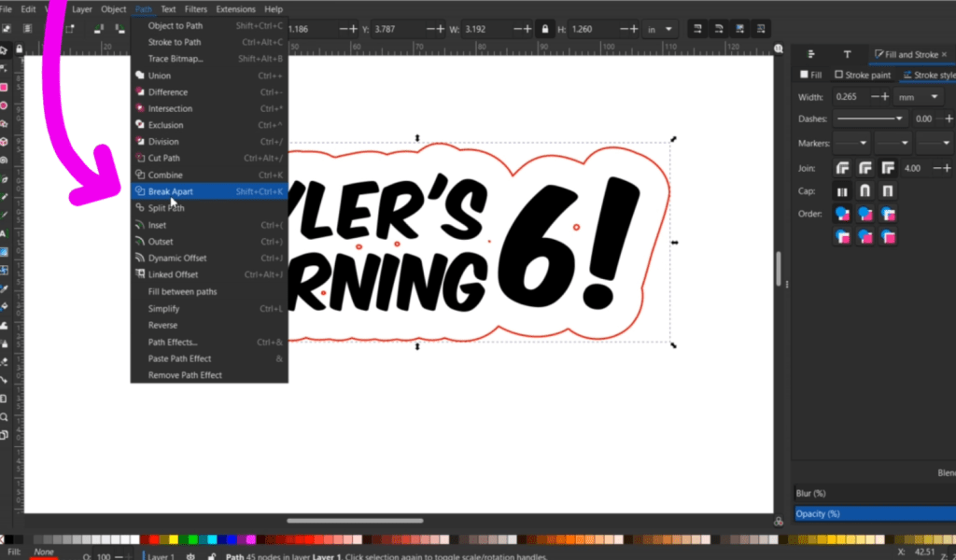Open the toolbar units dropdown showing in
The height and width of the screenshot is (560, 956).
coord(661,29)
